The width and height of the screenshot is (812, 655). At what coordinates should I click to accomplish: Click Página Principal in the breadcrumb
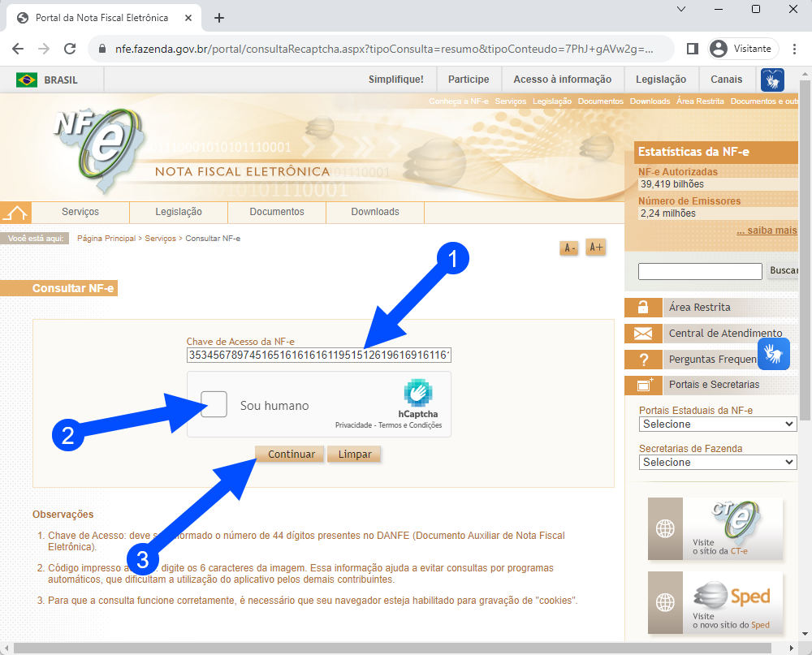106,239
